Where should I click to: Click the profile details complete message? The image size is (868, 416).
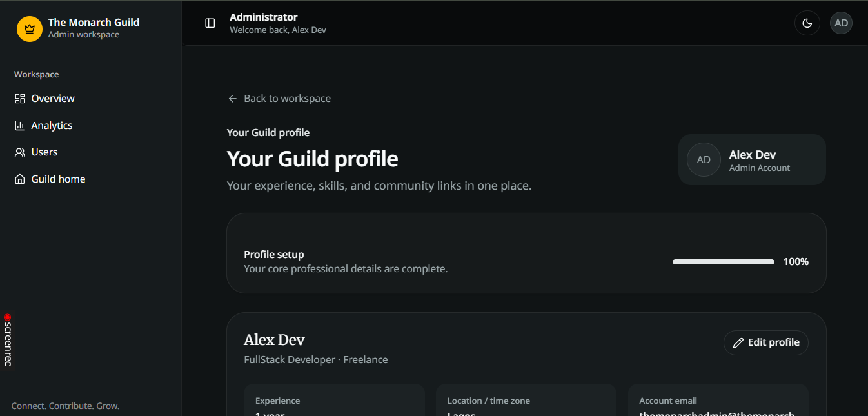click(x=346, y=269)
